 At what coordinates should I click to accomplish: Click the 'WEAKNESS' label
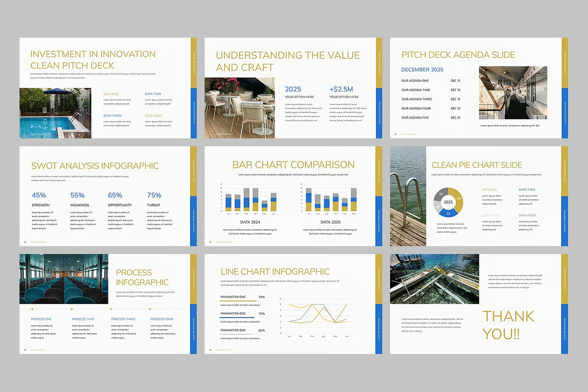(x=80, y=205)
